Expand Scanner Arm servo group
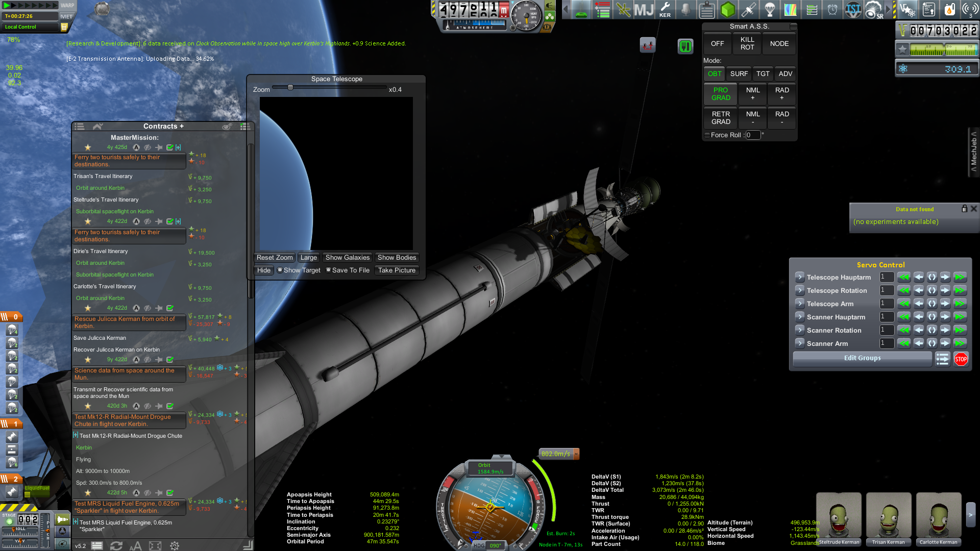Image resolution: width=980 pixels, height=551 pixels. click(800, 343)
